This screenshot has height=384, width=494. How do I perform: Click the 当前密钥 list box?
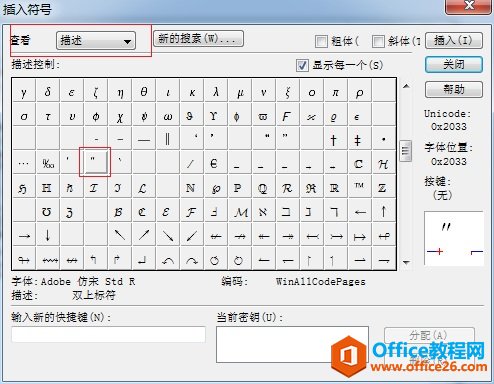pyautogui.click(x=292, y=344)
